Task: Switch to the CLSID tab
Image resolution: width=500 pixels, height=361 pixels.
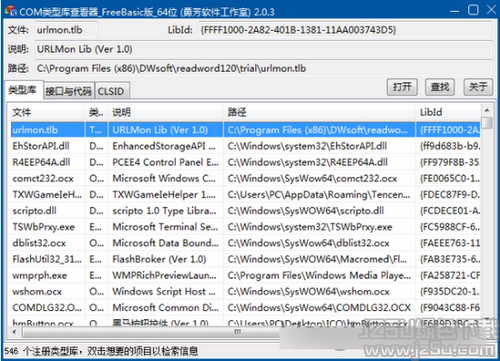Action: click(x=111, y=91)
